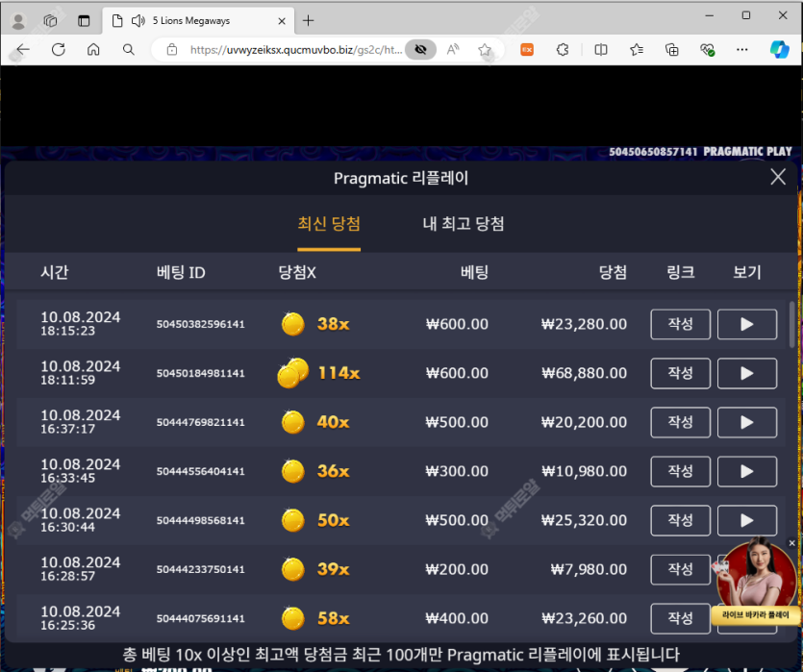Close the 5 Lions Megaways tab

(282, 21)
